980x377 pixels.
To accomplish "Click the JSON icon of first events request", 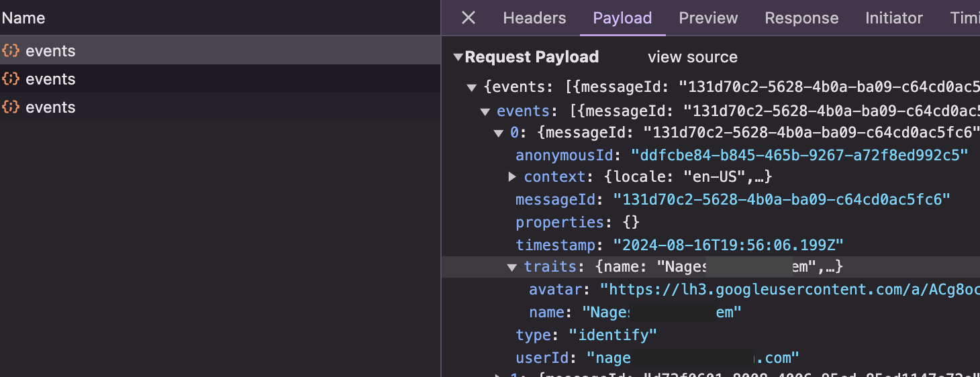I will pos(11,51).
